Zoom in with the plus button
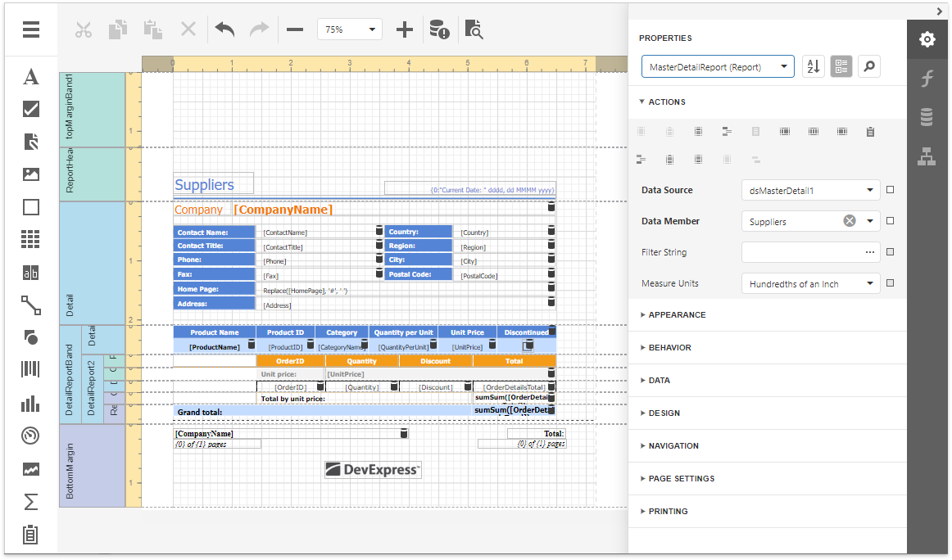Viewport: 952px width, 560px height. coord(404,29)
